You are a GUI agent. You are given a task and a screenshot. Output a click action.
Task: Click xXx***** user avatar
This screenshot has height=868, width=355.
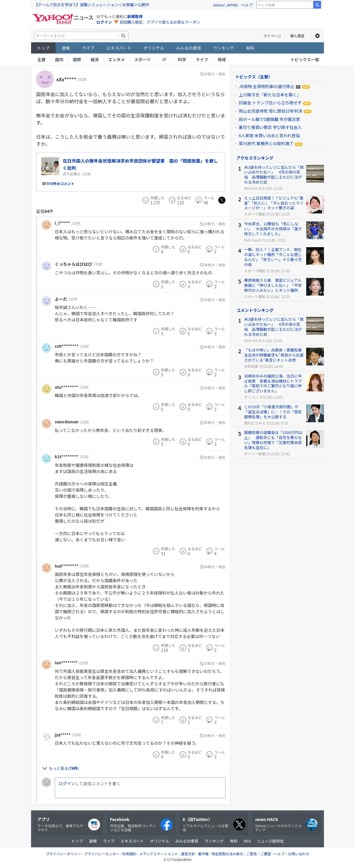pos(45,79)
